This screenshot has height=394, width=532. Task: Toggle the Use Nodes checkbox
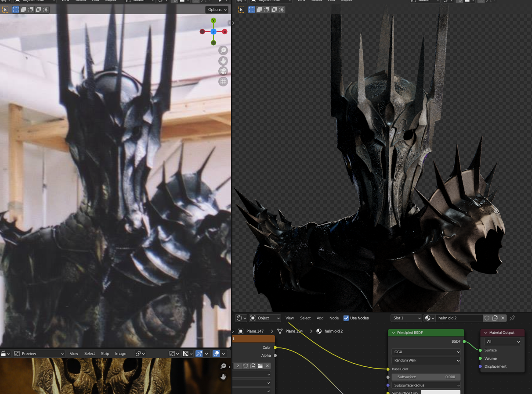346,318
